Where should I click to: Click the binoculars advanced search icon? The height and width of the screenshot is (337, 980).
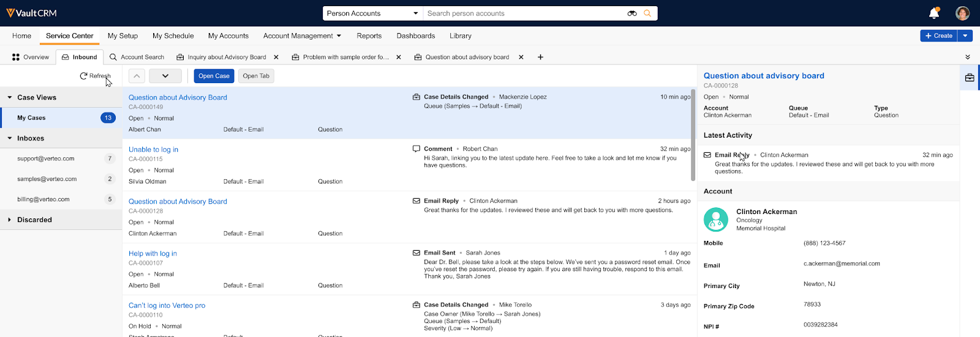point(632,13)
